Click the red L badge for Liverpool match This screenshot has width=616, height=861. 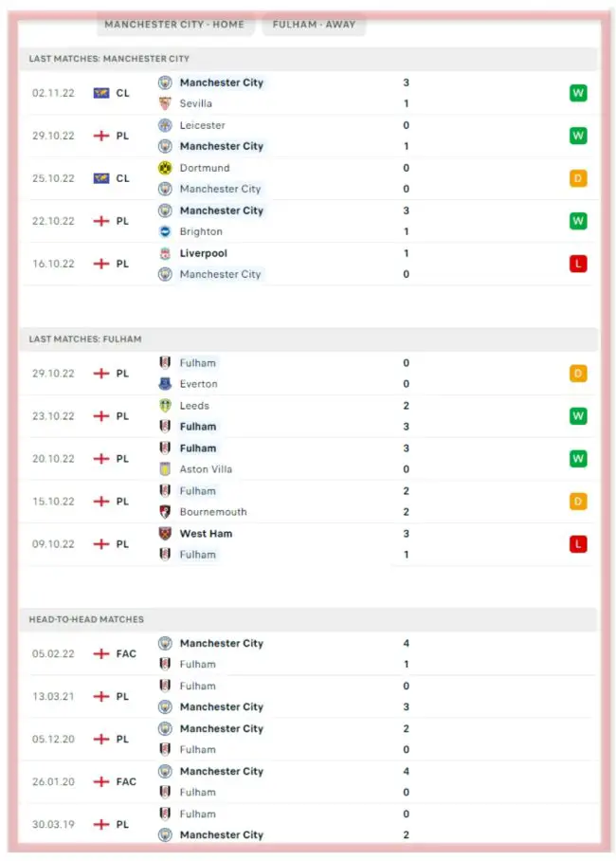click(578, 264)
